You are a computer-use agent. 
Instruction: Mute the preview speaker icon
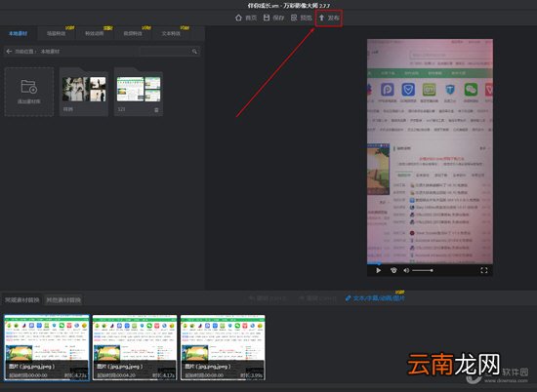[406, 270]
